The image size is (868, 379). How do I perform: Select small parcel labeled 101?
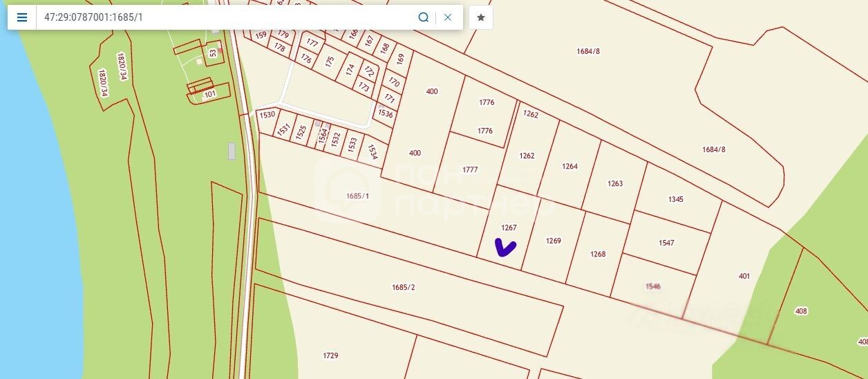(210, 93)
